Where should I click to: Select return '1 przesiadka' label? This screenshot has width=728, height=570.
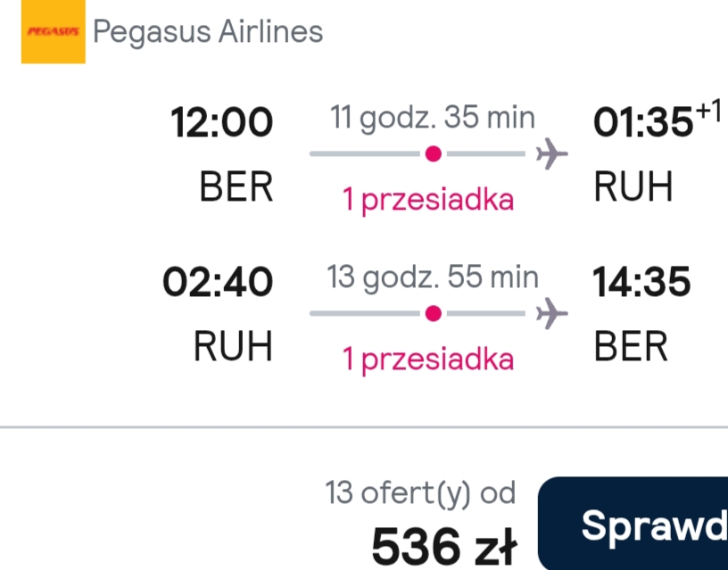[428, 359]
